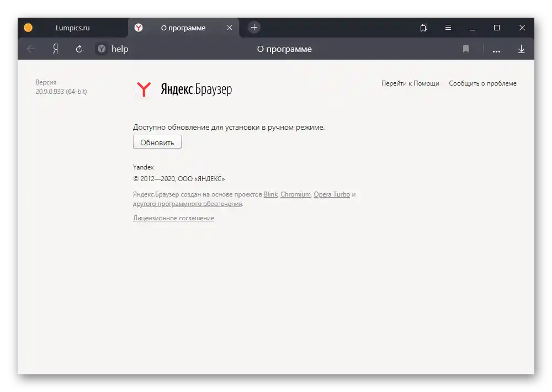552x392 pixels.
Task: Open the three-dot page menu
Action: (496, 51)
